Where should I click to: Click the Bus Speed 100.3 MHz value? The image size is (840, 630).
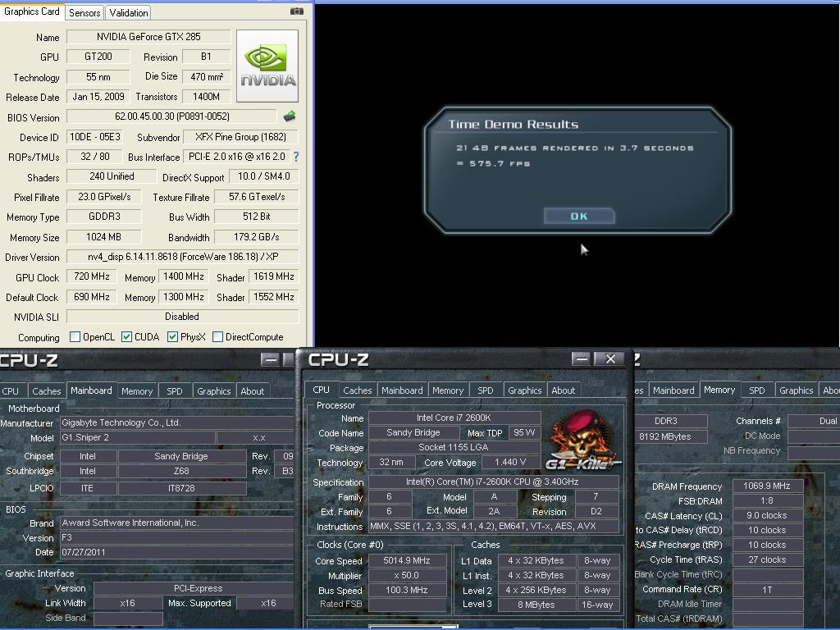[407, 590]
